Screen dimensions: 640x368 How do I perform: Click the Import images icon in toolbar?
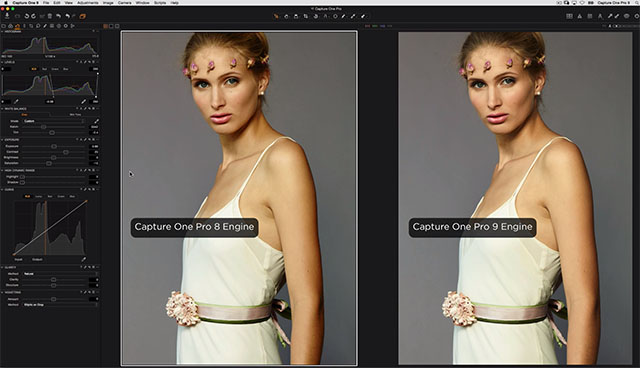(x=7, y=16)
